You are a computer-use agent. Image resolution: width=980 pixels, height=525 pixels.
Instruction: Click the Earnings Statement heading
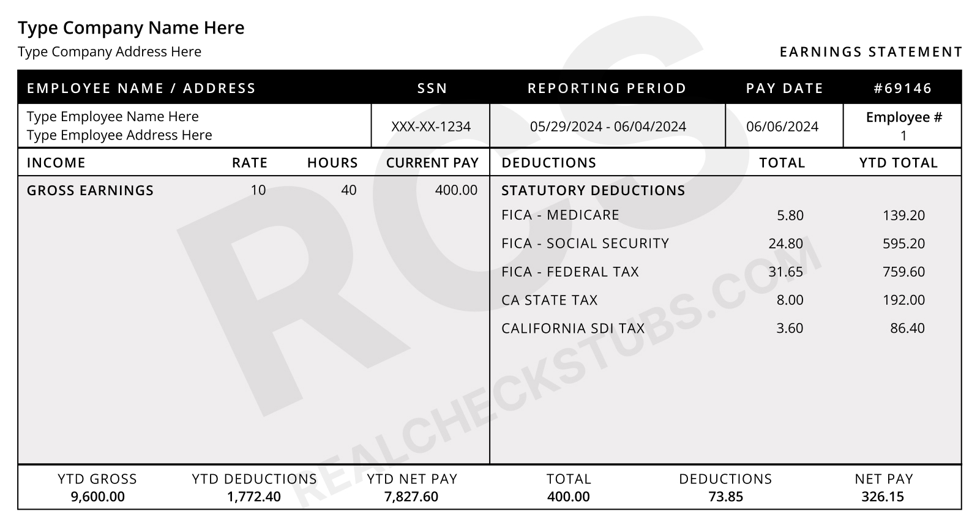pos(871,53)
